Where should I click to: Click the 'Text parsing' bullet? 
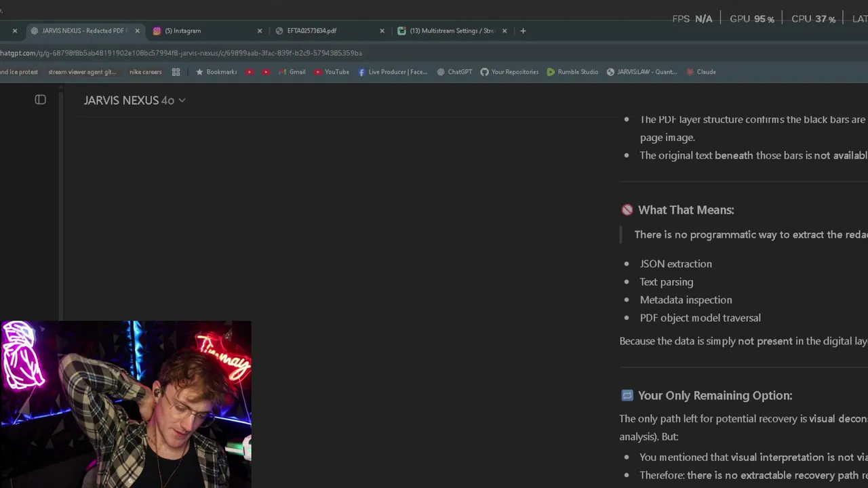(x=666, y=282)
